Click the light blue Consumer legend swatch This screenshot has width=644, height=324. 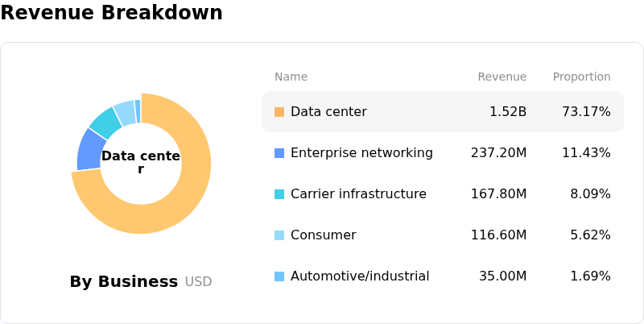[x=279, y=235]
